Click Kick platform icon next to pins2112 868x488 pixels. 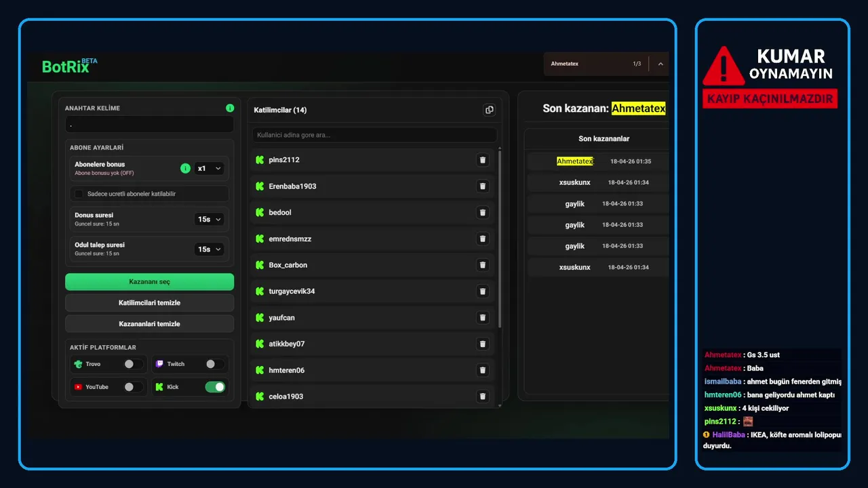pyautogui.click(x=259, y=160)
